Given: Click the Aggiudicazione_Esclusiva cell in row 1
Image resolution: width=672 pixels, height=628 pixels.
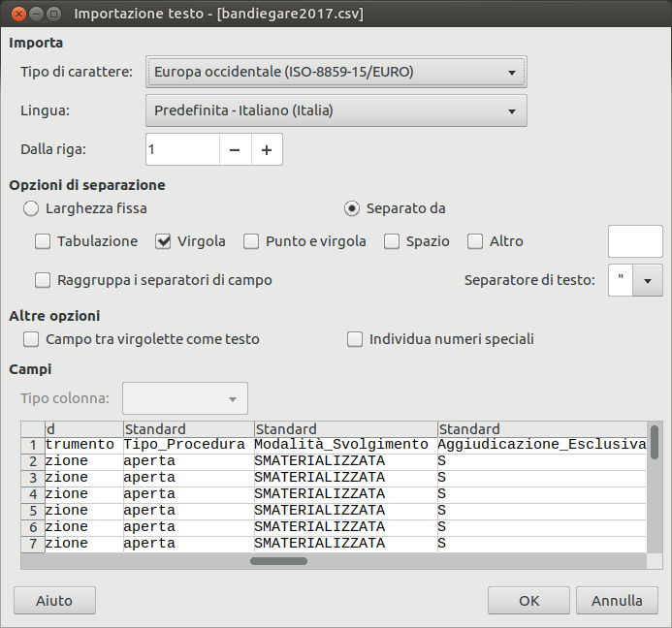Looking at the screenshot, I should pos(542,445).
